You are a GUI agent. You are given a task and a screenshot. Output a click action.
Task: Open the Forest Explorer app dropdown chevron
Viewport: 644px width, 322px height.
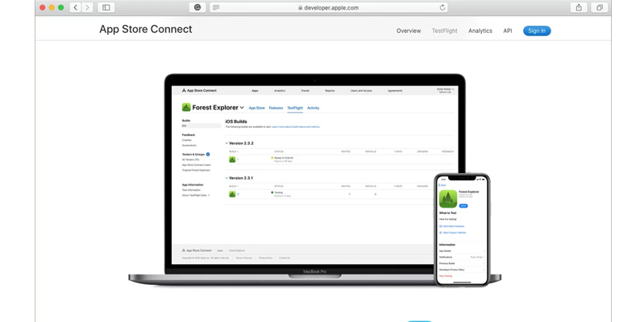point(242,108)
